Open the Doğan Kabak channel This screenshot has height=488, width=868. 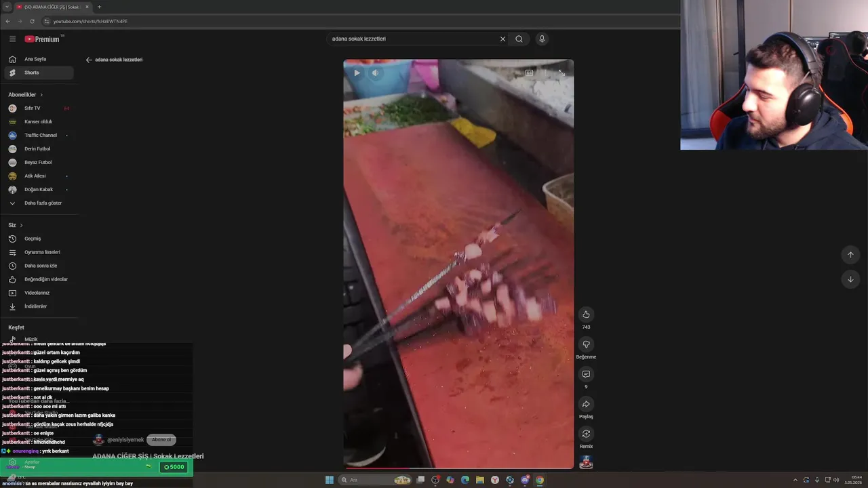(x=39, y=190)
